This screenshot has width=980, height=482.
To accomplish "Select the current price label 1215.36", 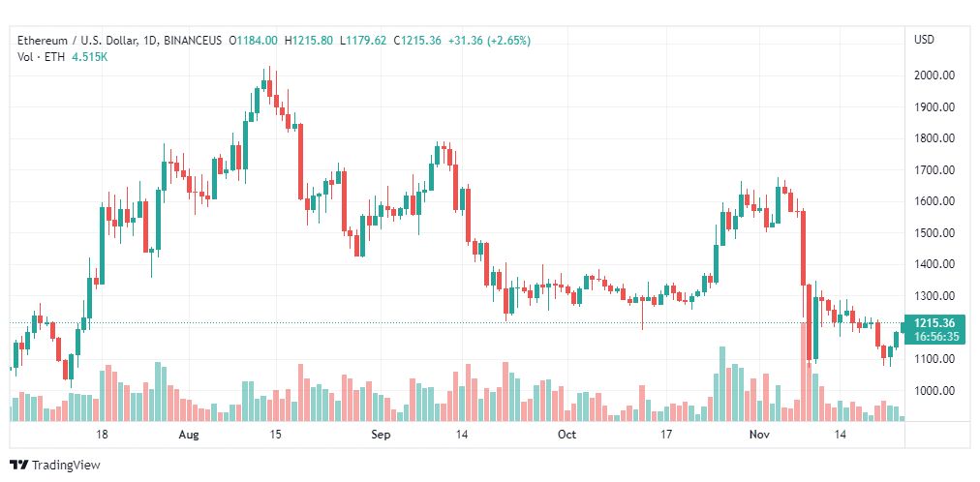I will click(x=934, y=323).
